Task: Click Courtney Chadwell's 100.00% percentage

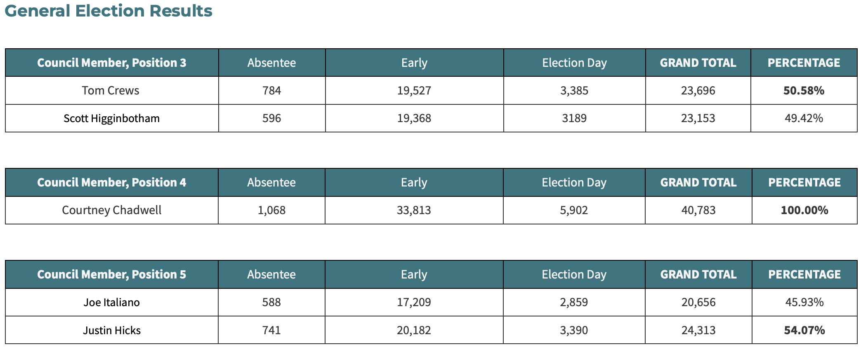Action: pyautogui.click(x=804, y=210)
